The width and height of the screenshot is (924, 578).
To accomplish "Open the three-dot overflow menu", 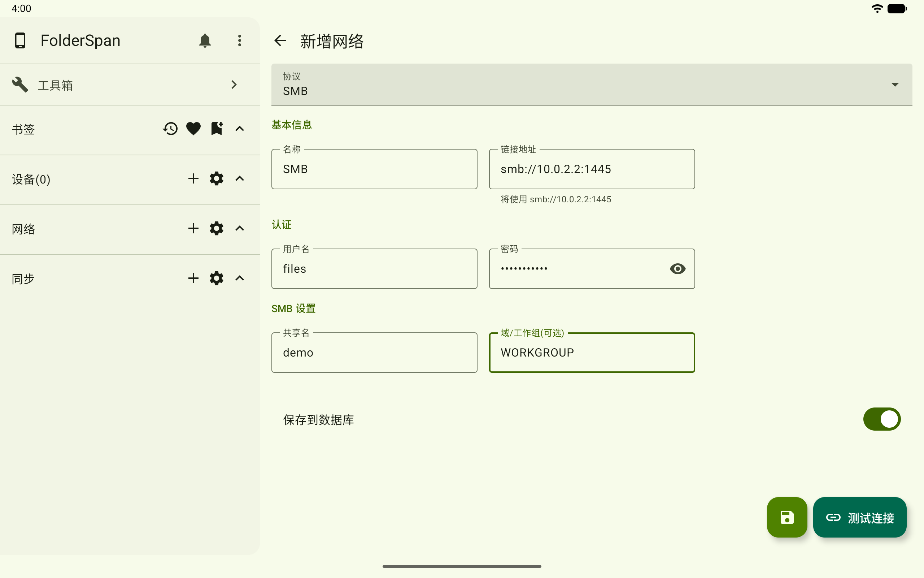I will 239,40.
